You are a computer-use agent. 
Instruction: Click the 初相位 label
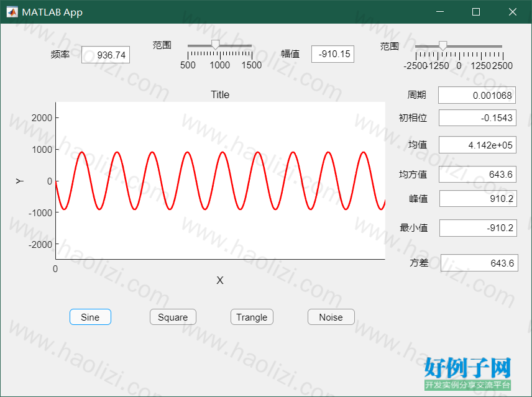coord(413,118)
